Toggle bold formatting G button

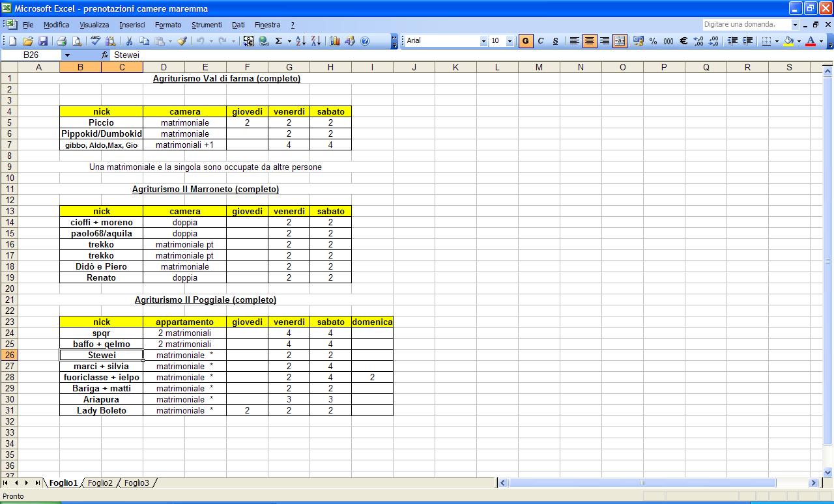[x=525, y=41]
